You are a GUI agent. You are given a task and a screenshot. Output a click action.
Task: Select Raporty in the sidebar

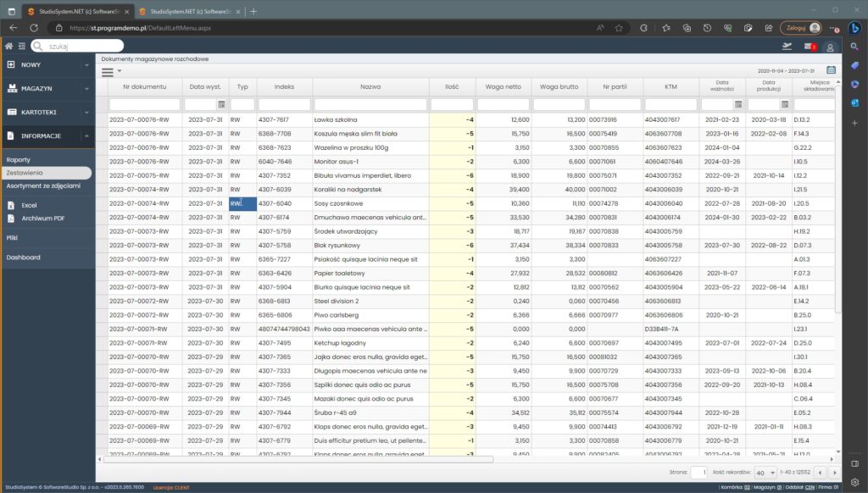pyautogui.click(x=19, y=159)
